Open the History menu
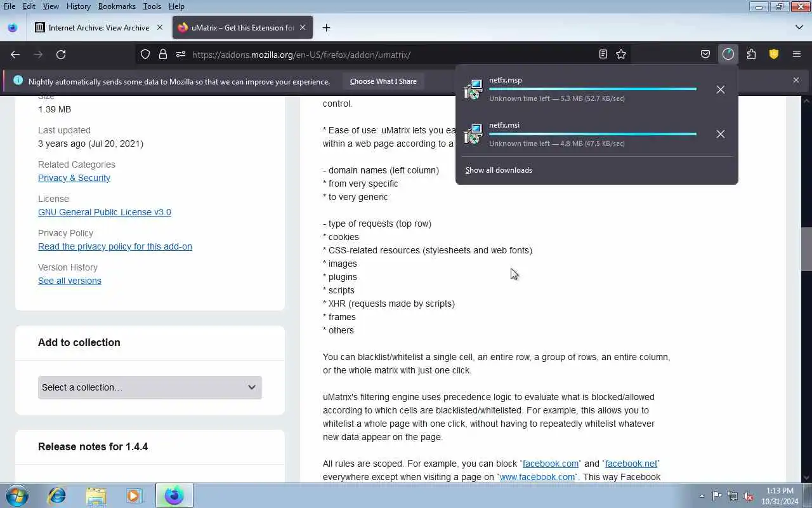 point(78,6)
